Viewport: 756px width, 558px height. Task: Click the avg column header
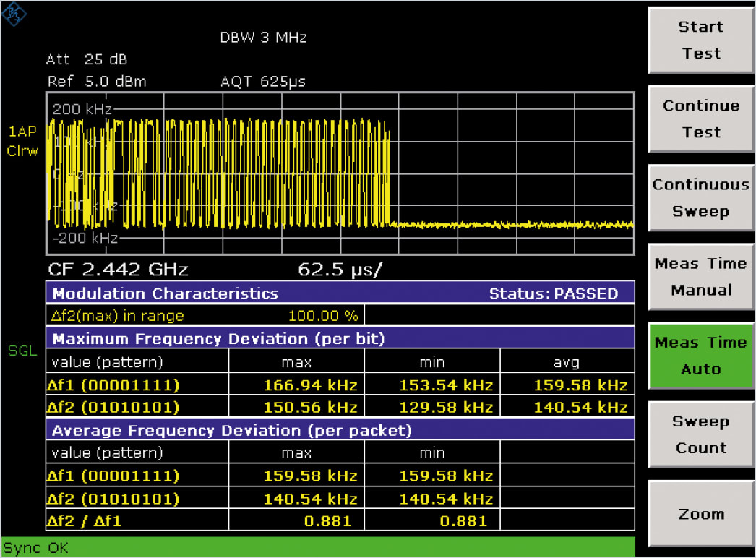point(567,363)
